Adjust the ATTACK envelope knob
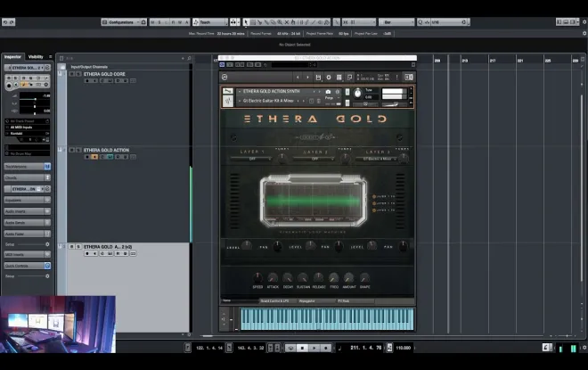Screen dimensions: 588x370 pos(273,277)
